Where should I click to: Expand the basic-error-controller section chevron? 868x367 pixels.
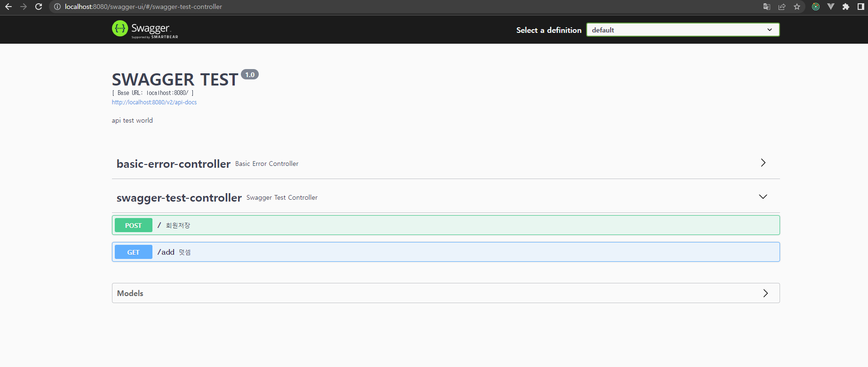(763, 163)
